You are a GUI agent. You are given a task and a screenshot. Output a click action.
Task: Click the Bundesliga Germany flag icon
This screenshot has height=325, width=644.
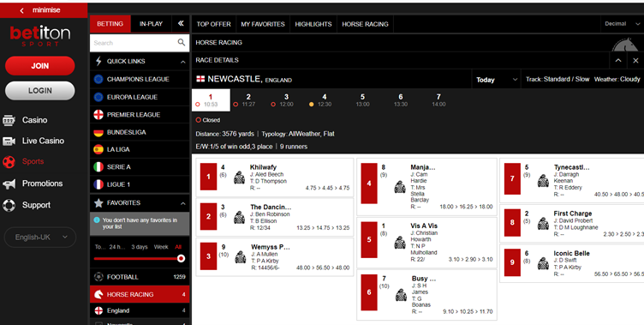[98, 132]
